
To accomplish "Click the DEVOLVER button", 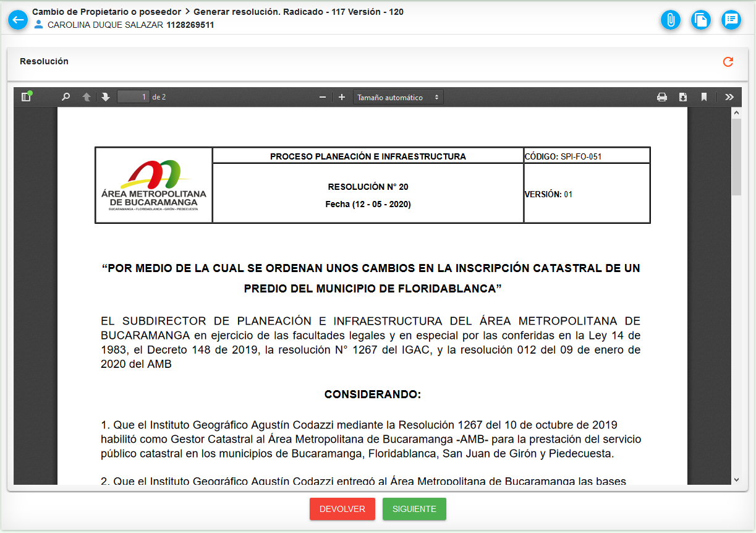I will click(342, 509).
